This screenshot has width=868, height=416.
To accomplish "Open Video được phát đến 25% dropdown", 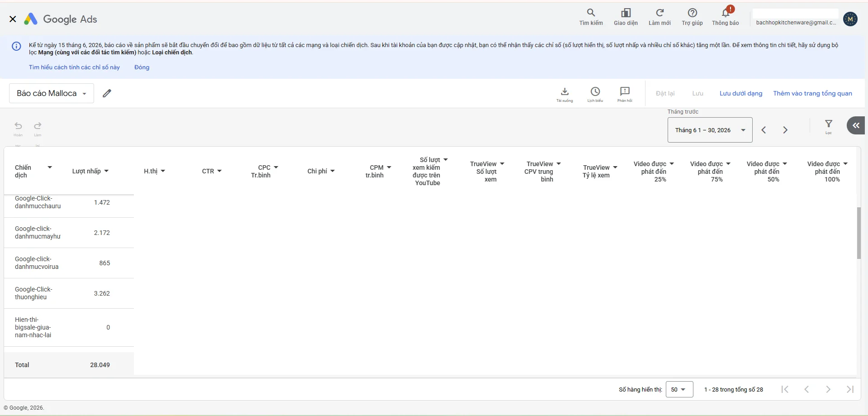I will pyautogui.click(x=672, y=164).
